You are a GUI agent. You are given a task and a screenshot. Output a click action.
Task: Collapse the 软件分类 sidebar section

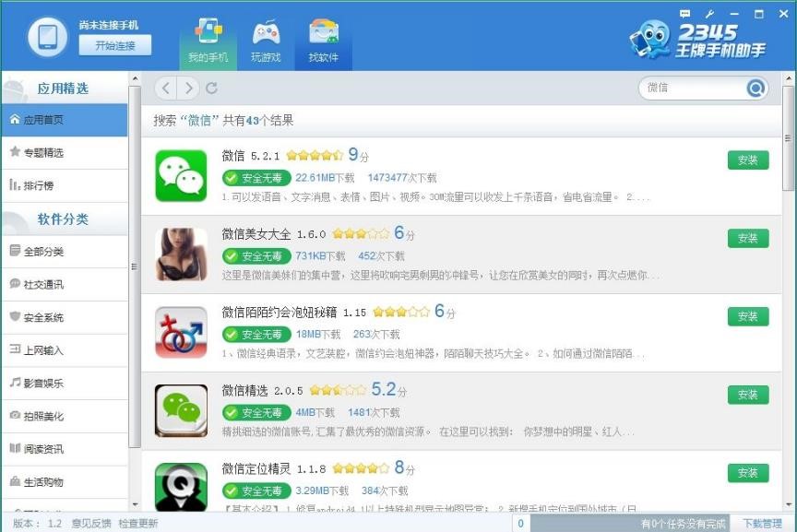(x=65, y=219)
